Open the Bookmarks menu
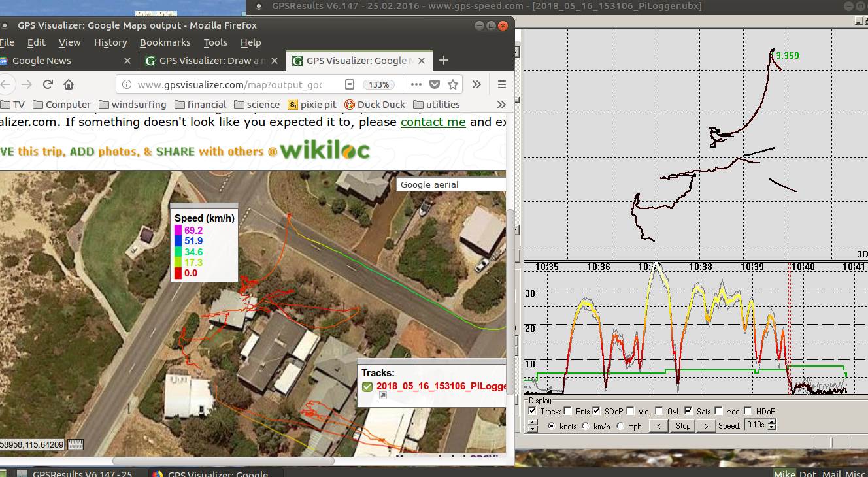 165,42
